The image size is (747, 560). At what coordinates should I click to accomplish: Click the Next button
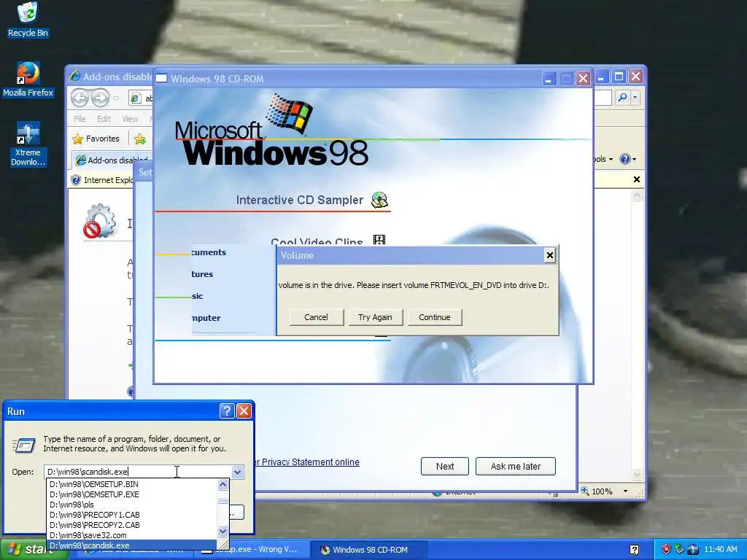click(x=444, y=466)
